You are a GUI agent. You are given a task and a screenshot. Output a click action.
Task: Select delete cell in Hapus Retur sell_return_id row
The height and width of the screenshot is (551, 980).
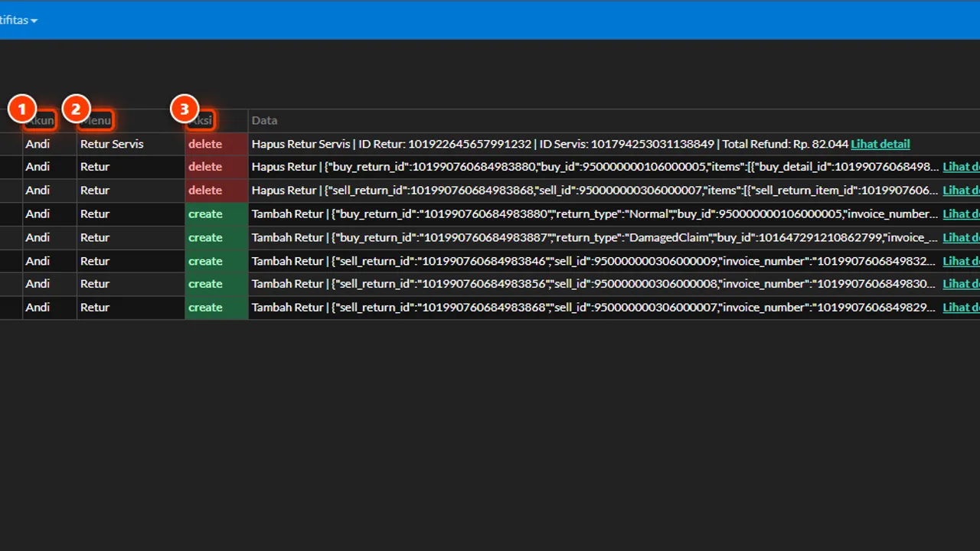[x=217, y=191]
